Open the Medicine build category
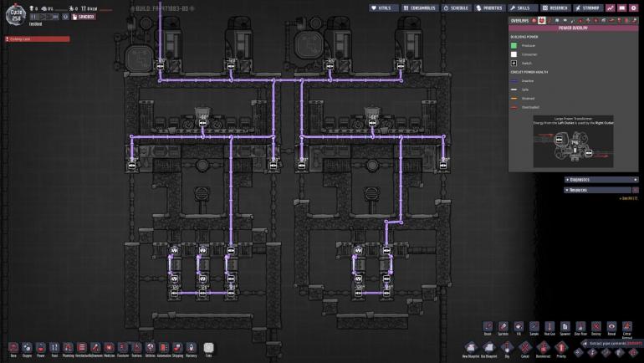The width and height of the screenshot is (644, 363). [110, 348]
